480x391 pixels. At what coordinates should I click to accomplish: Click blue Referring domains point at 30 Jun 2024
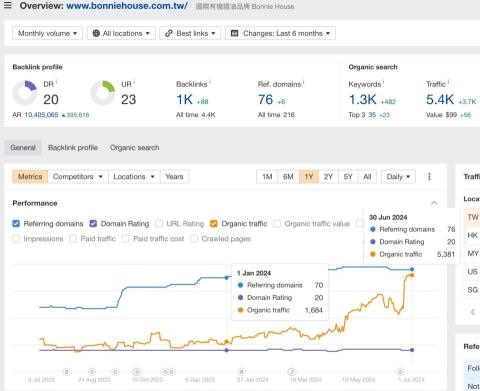[x=412, y=269]
